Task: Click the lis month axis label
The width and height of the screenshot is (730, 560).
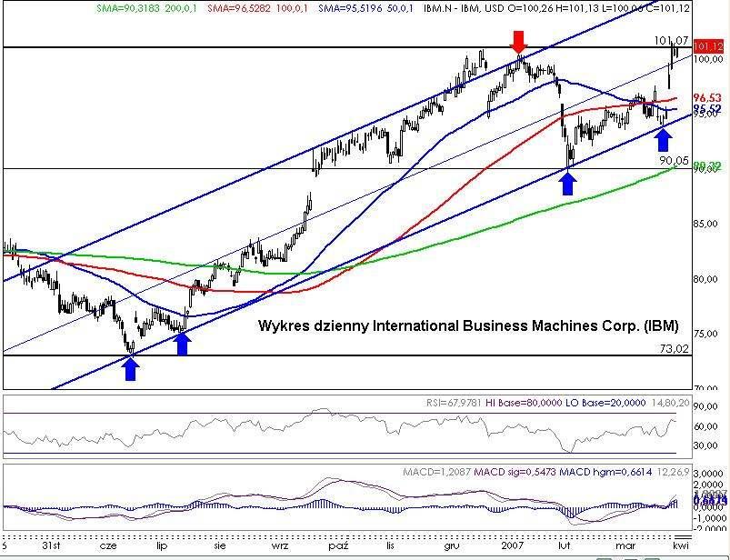Action: click(x=390, y=545)
